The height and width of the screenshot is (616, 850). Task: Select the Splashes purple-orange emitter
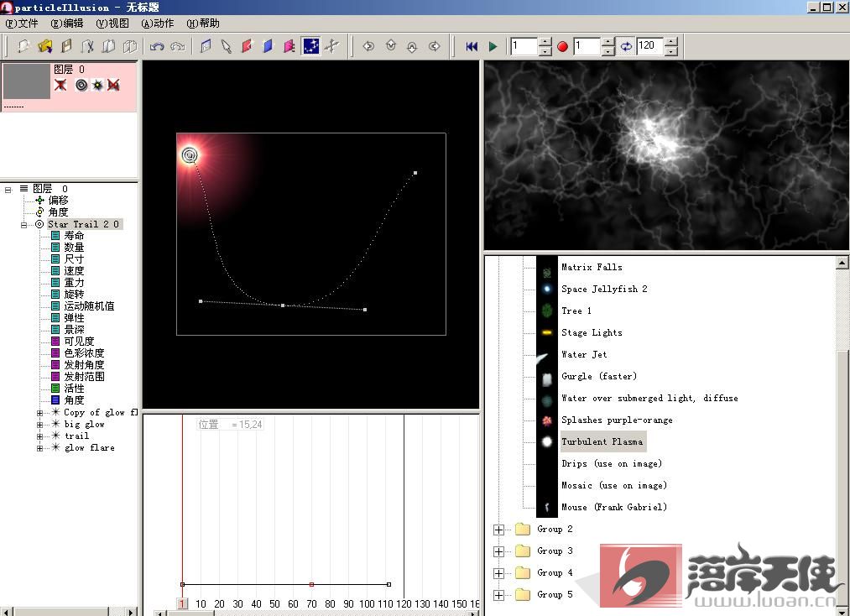point(617,420)
